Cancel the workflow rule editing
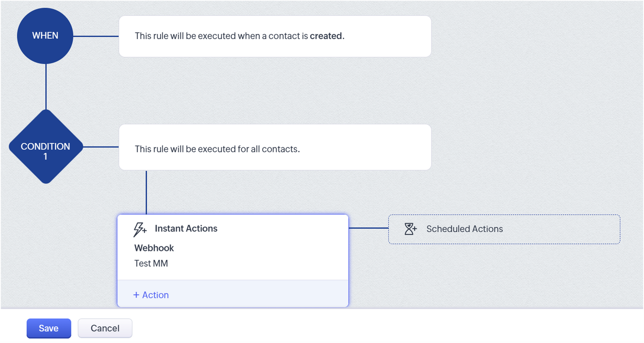 point(105,328)
